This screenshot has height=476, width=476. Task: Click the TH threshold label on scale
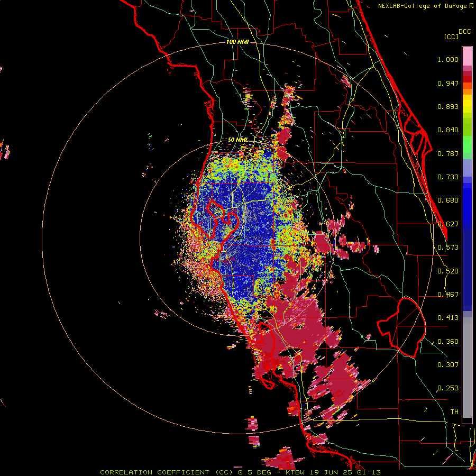(x=454, y=412)
